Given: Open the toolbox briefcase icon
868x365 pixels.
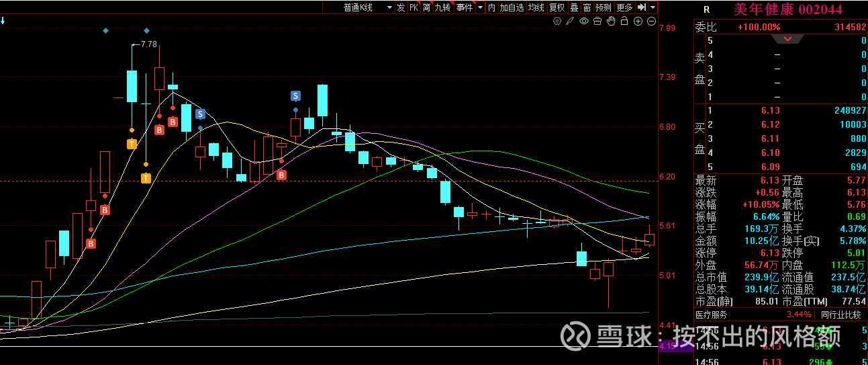Looking at the screenshot, I should (597, 22).
